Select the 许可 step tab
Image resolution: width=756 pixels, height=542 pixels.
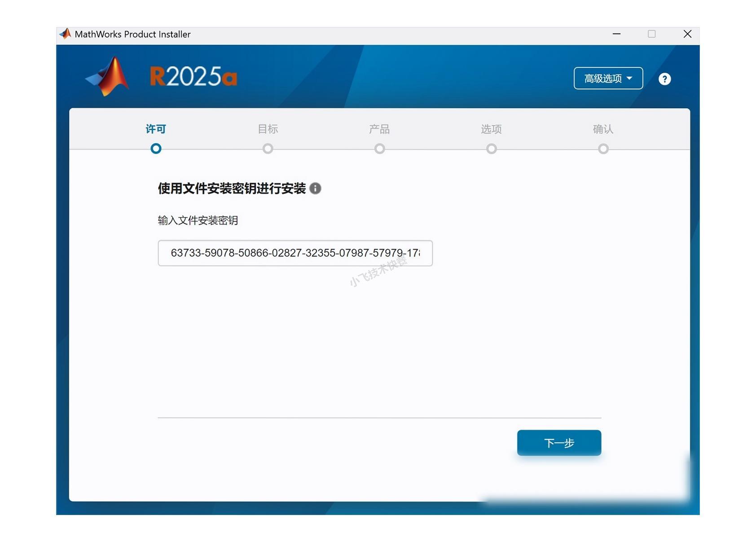click(156, 129)
